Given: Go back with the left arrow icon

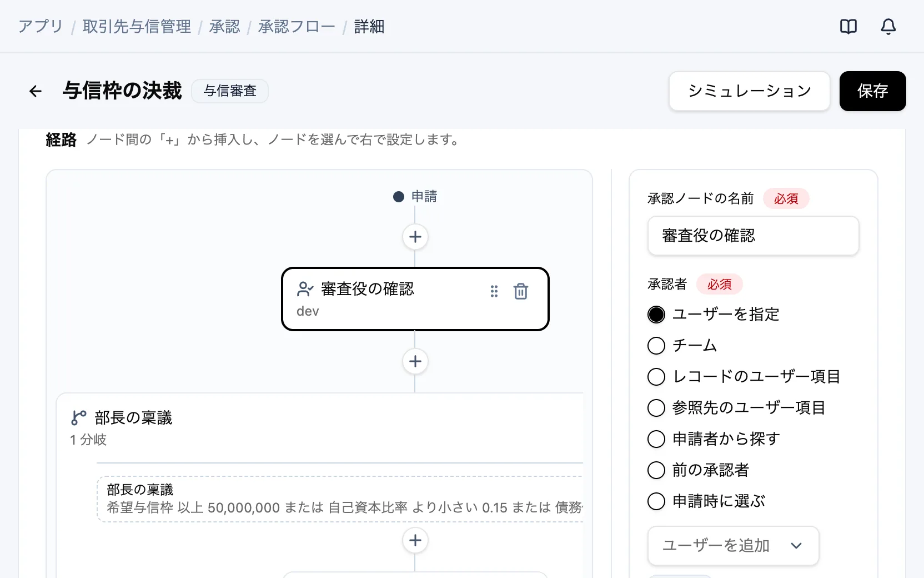Looking at the screenshot, I should 36,91.
